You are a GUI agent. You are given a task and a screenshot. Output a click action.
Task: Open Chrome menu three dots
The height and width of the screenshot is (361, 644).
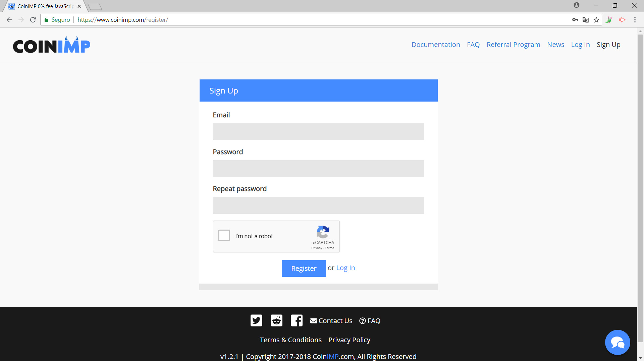635,20
